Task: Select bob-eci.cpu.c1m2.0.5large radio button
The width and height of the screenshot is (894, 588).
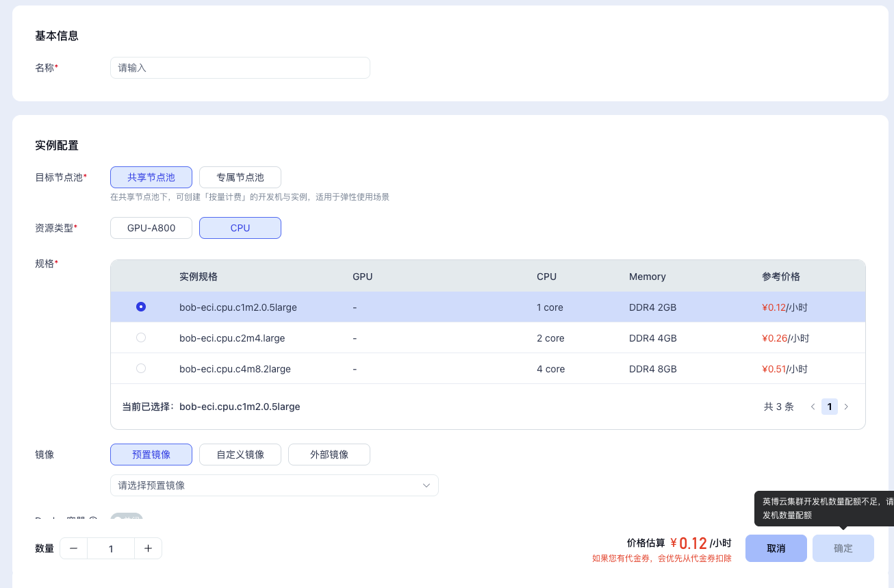Action: pos(141,307)
